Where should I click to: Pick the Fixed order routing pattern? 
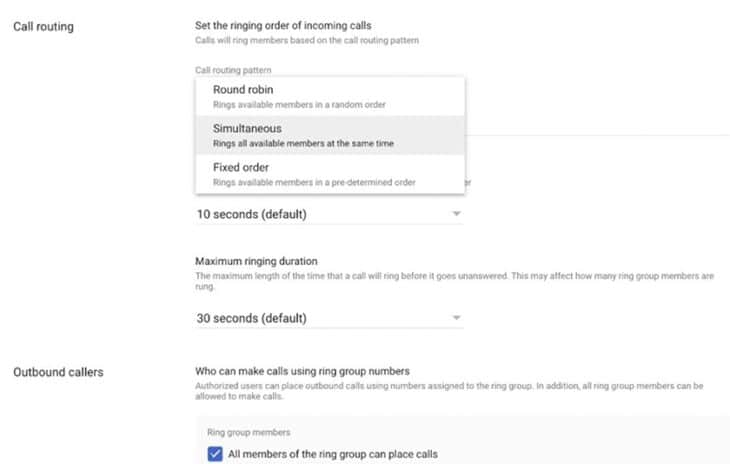point(241,167)
